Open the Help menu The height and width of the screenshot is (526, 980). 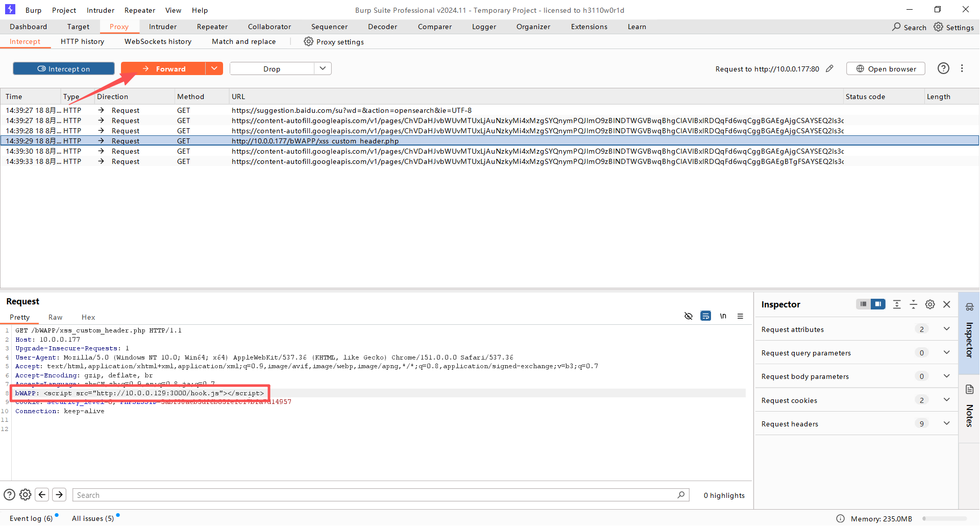(x=200, y=10)
